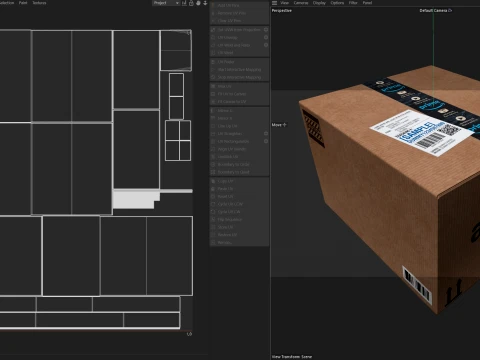
Task: Select the UV Peeler tool icon
Action: pyautogui.click(x=213, y=62)
